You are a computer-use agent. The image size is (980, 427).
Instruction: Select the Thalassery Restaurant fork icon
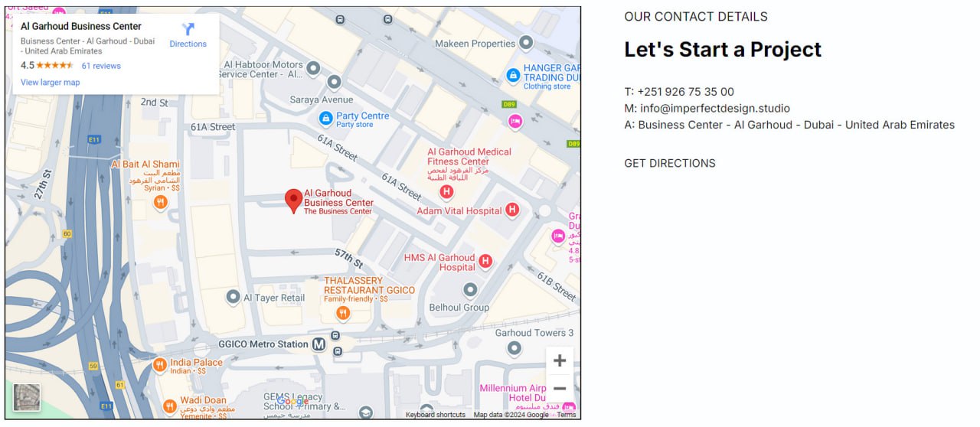coord(343,313)
